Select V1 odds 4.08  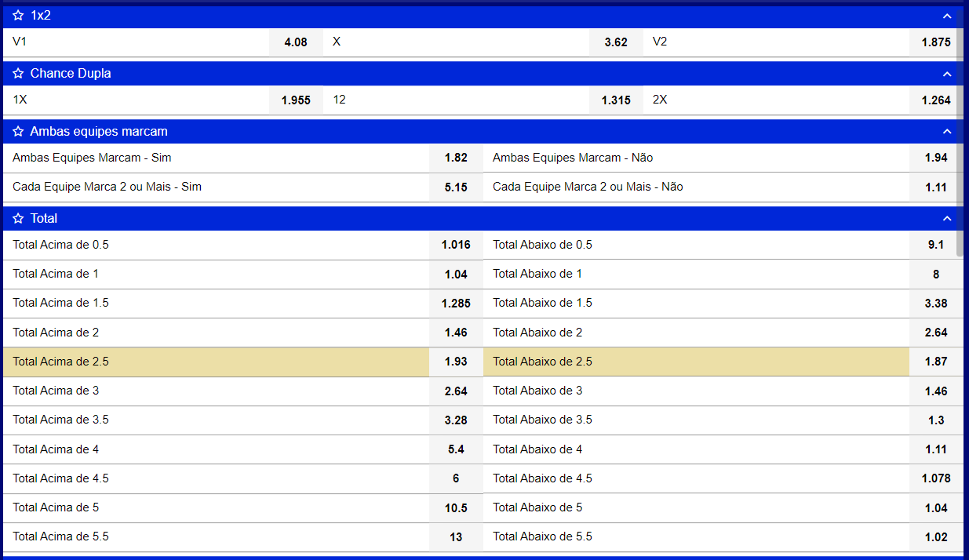296,42
